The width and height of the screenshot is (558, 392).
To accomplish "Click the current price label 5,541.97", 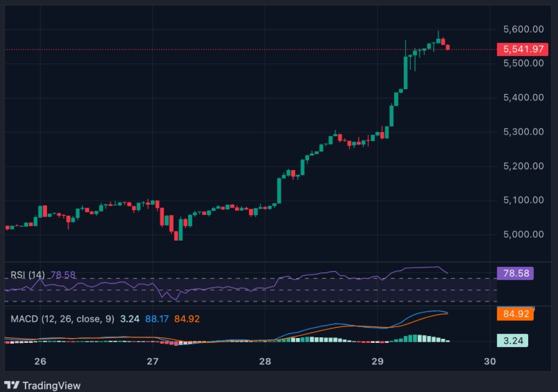I will coord(523,49).
